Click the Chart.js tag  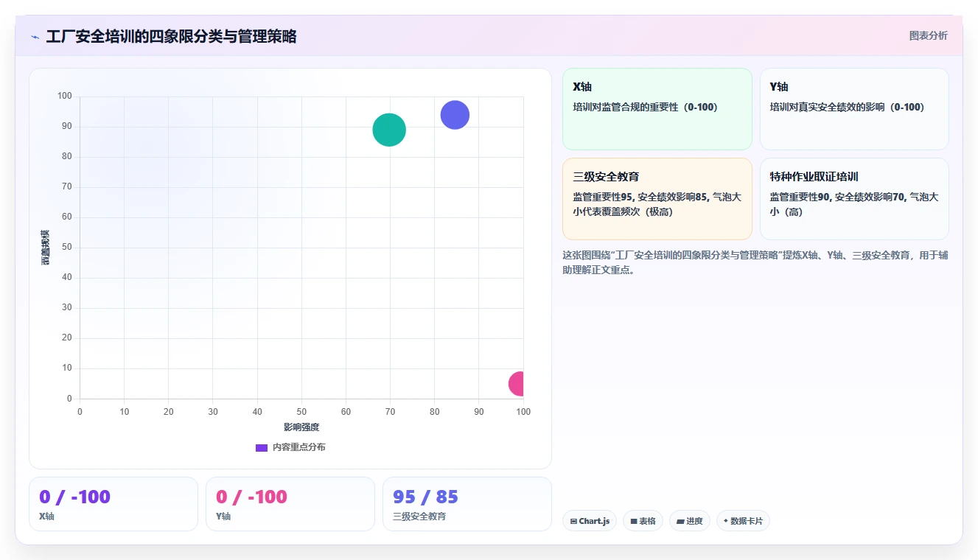[590, 521]
